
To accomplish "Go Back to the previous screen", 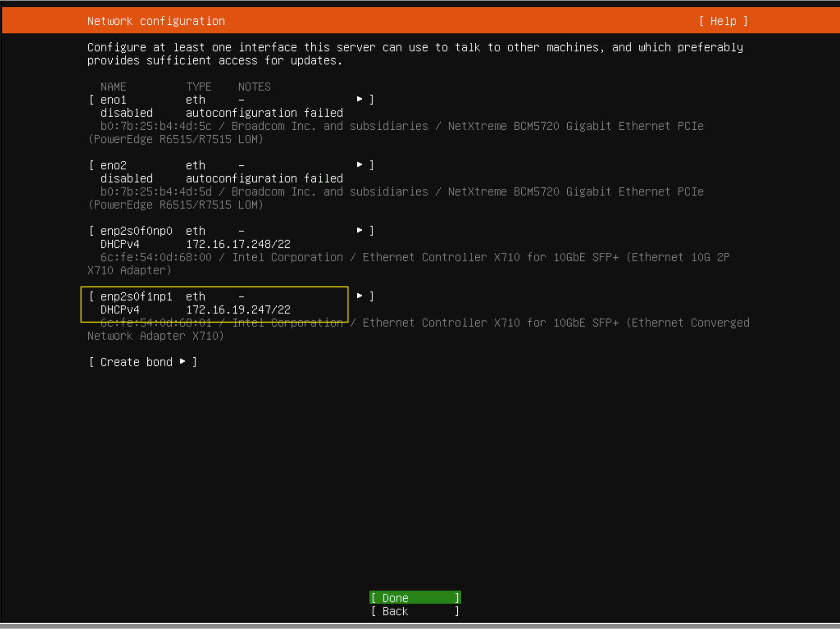I will (x=415, y=611).
